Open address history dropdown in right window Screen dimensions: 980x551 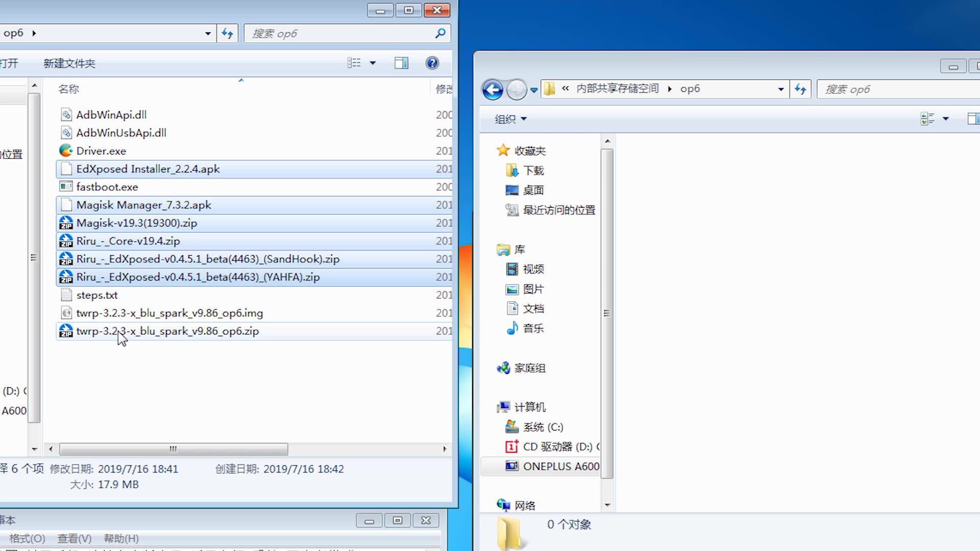click(780, 89)
